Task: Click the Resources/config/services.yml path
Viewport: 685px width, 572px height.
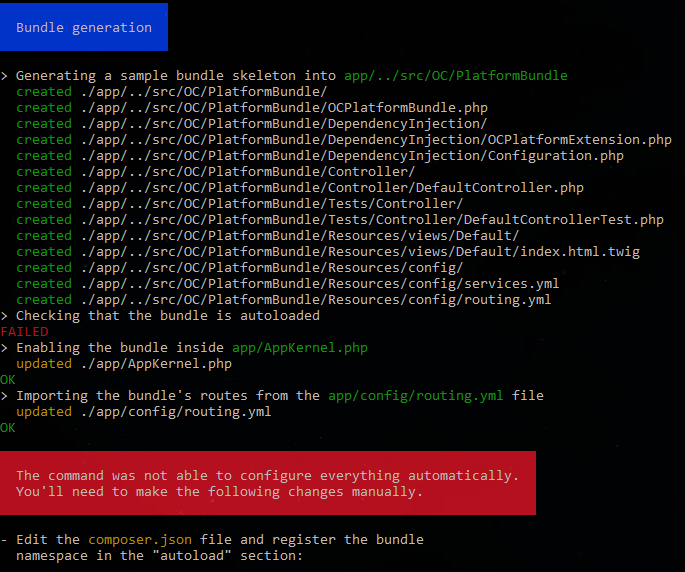Action: (320, 283)
